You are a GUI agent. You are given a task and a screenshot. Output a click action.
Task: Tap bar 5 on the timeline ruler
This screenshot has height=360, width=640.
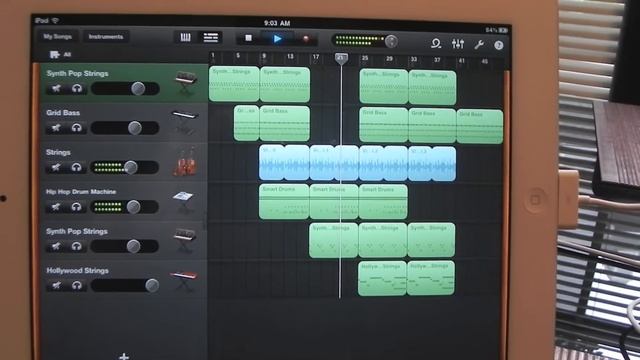point(238,56)
